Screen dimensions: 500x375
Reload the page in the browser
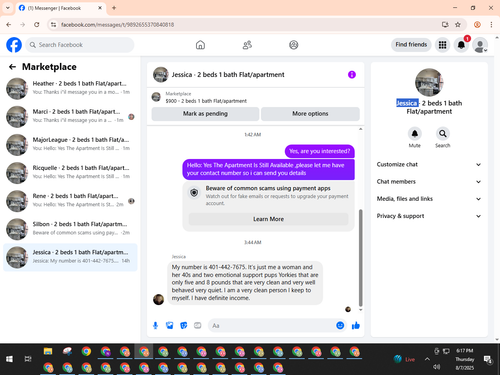tap(37, 25)
